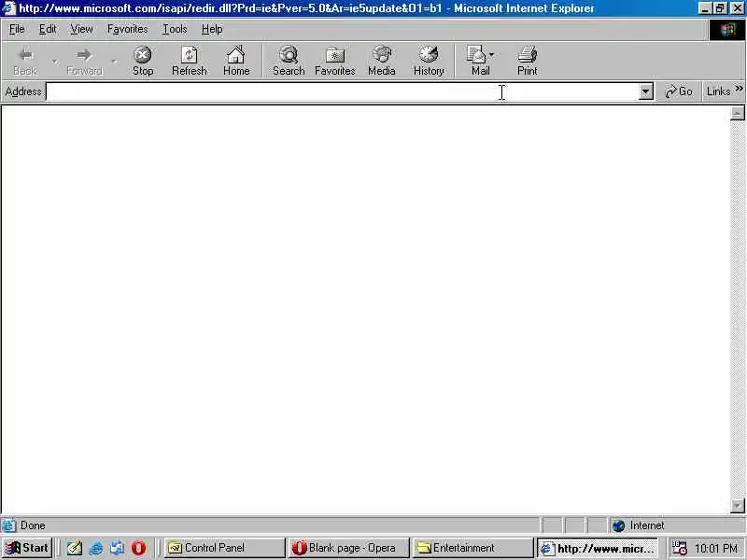This screenshot has width=747, height=560.
Task: Click the Back toolbar button
Action: (25, 61)
